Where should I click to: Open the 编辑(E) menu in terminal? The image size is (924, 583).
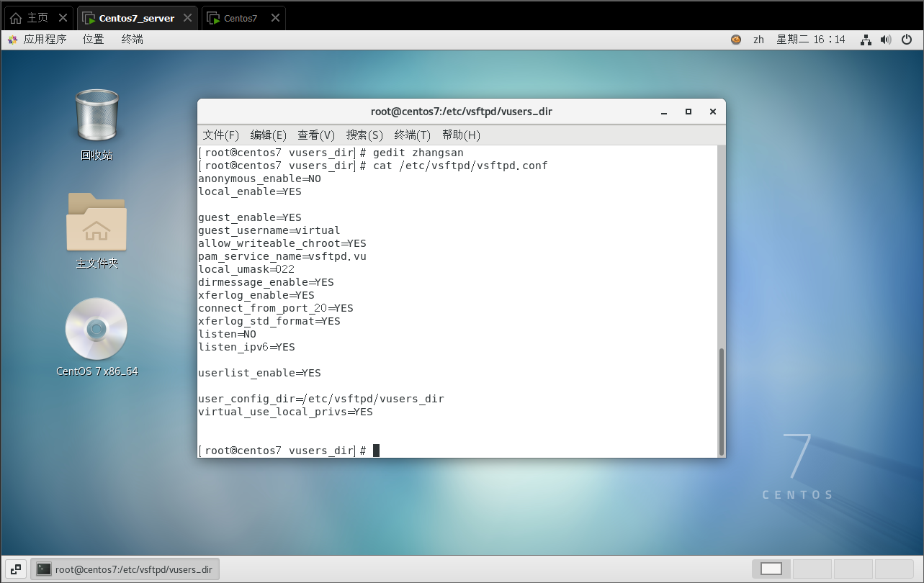coord(268,135)
